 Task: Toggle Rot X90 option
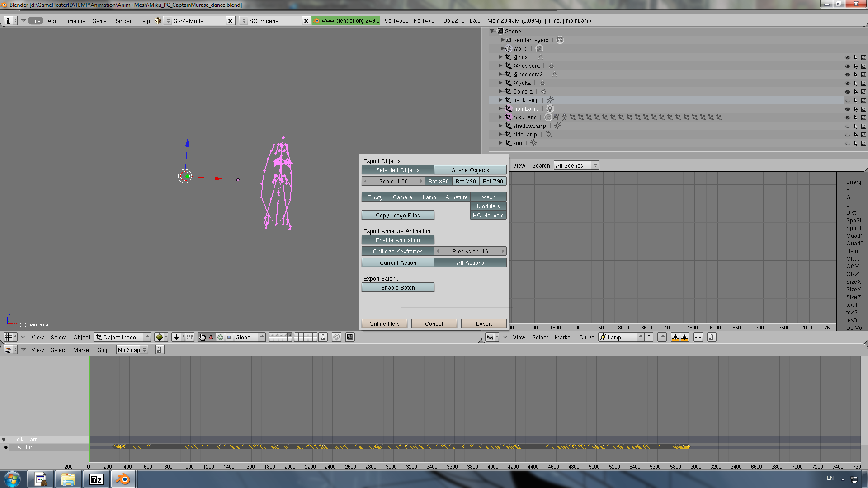click(439, 181)
